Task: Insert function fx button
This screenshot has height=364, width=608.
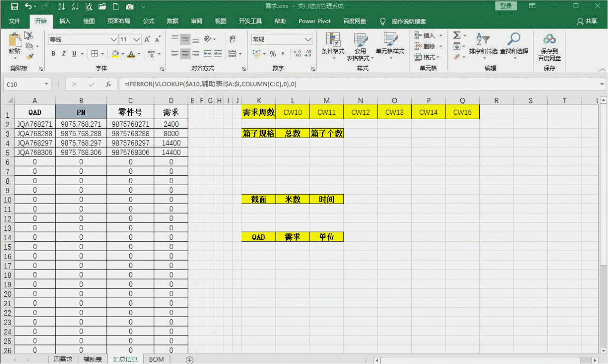Action: click(x=108, y=84)
